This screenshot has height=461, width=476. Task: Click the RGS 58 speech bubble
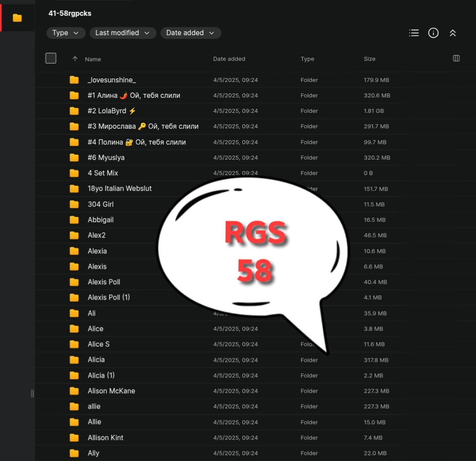(253, 251)
